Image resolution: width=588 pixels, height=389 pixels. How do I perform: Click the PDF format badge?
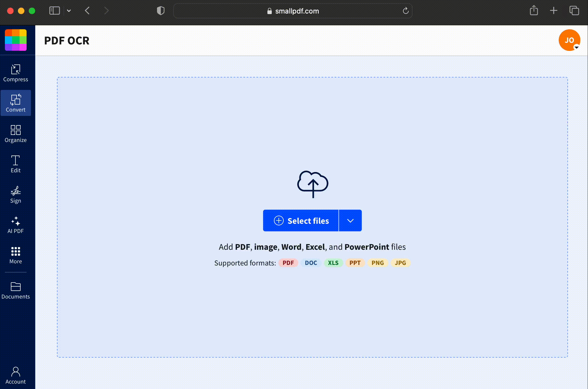point(288,263)
